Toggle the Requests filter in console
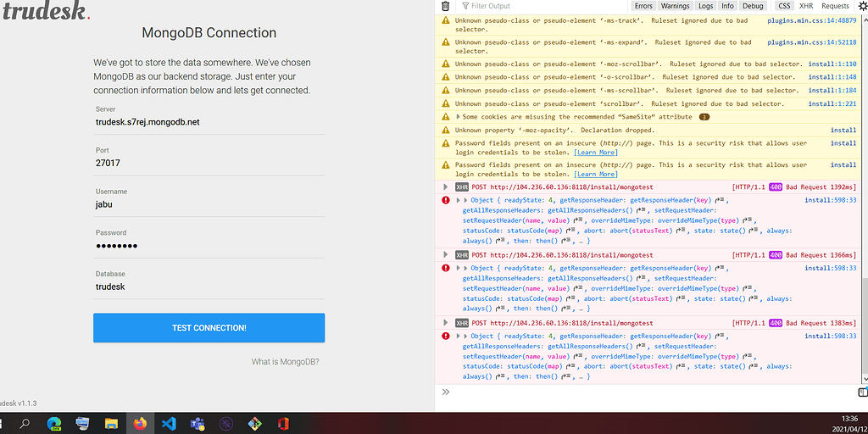868x434 pixels. pos(836,6)
